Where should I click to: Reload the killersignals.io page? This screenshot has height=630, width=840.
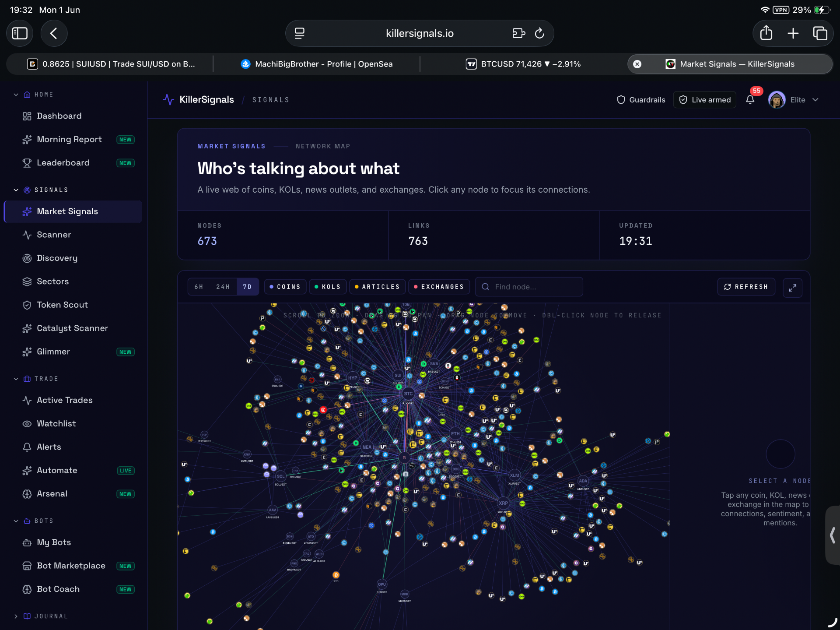click(x=539, y=33)
